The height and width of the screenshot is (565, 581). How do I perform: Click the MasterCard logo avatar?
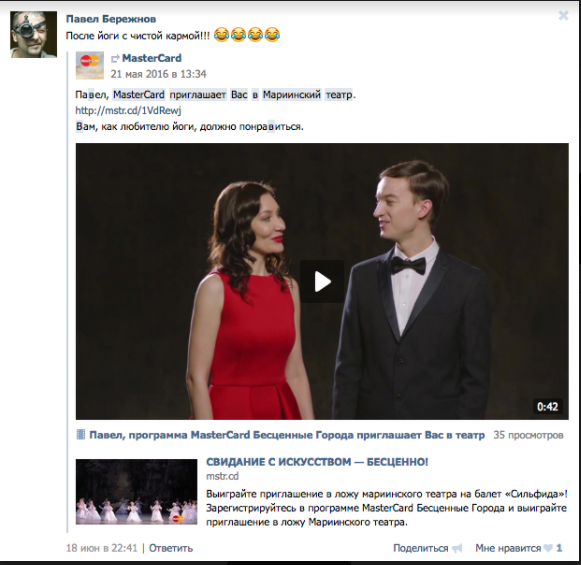[x=90, y=66]
